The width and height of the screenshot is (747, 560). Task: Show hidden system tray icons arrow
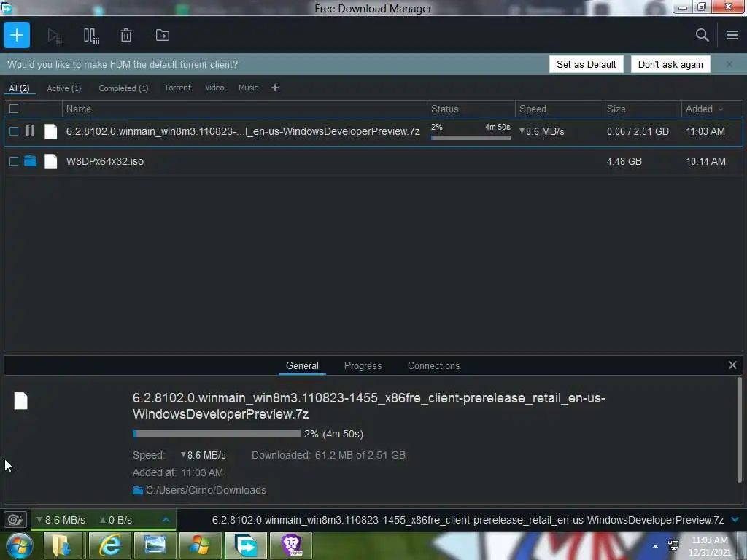(x=656, y=546)
